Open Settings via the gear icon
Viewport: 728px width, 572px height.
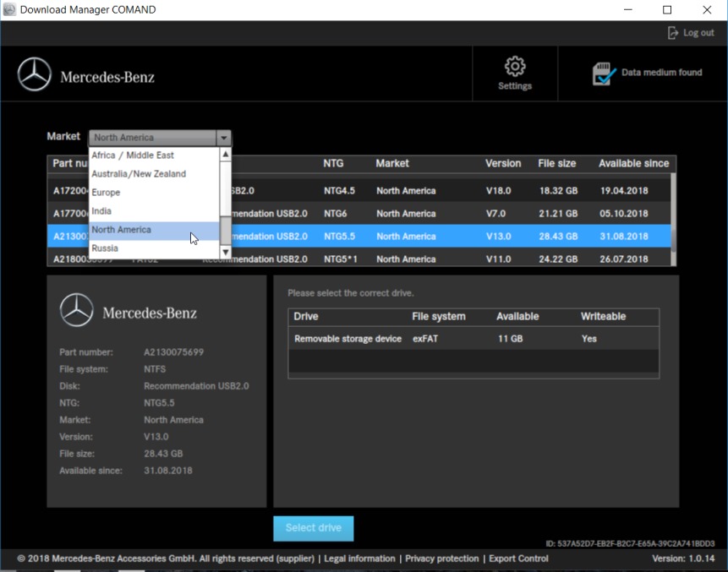(x=515, y=67)
